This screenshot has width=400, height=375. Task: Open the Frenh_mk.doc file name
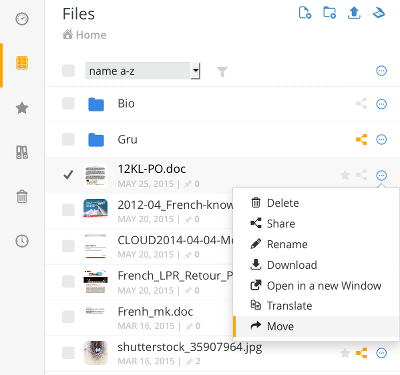pos(155,312)
